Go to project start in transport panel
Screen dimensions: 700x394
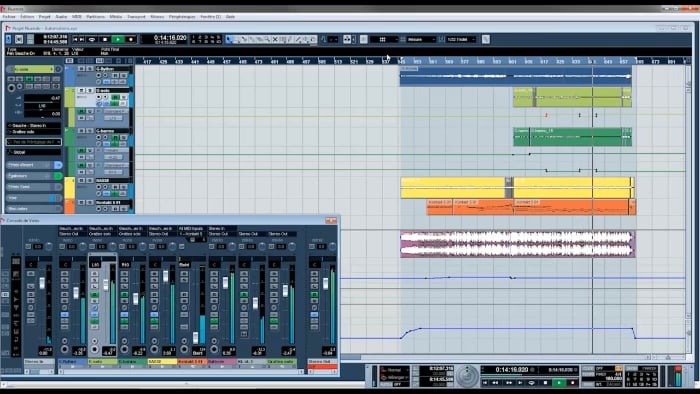click(485, 382)
